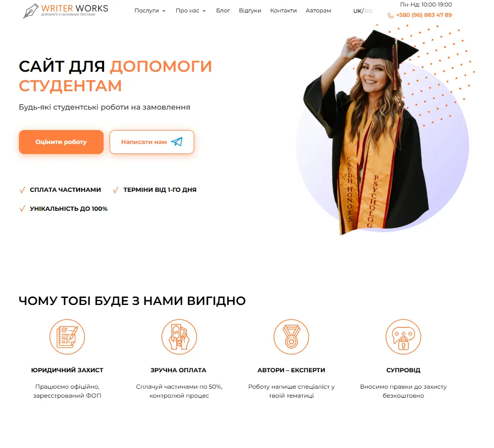Viewport: 494px width, 448px height.
Task: Click the Написати нам button
Action: (x=152, y=142)
